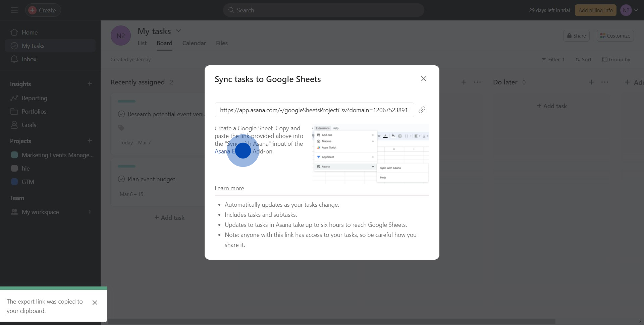Open the Learn more link
The image size is (644, 325).
coord(229,188)
